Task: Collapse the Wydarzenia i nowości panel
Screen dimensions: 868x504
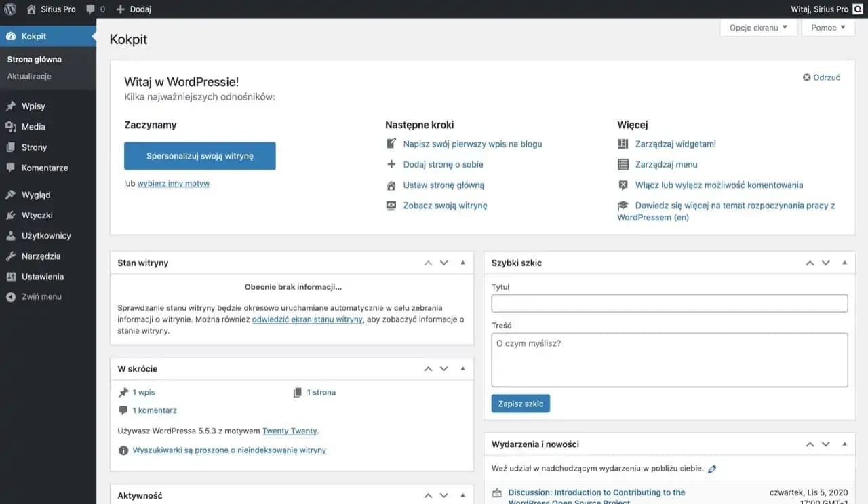Action: pyautogui.click(x=844, y=444)
